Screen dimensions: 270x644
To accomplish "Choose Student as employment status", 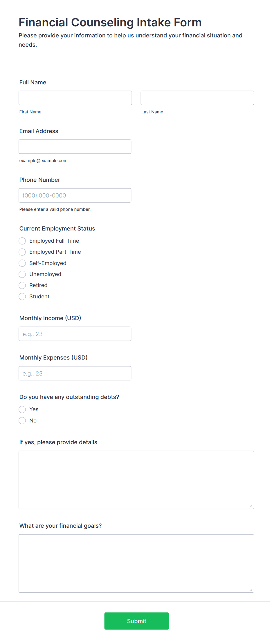I will pyautogui.click(x=22, y=296).
